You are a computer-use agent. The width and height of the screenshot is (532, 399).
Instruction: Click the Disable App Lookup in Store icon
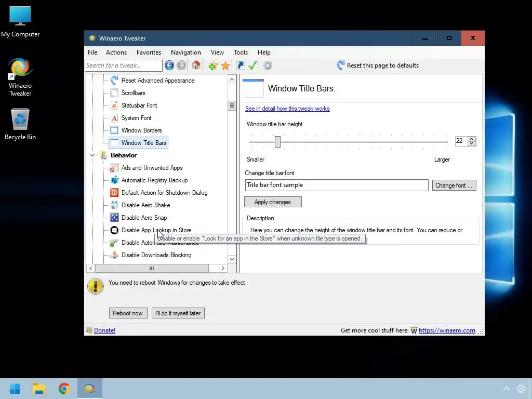114,230
